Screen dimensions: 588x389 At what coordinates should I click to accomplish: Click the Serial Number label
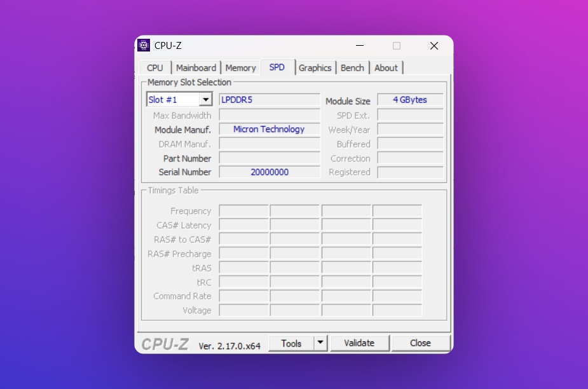pos(185,172)
